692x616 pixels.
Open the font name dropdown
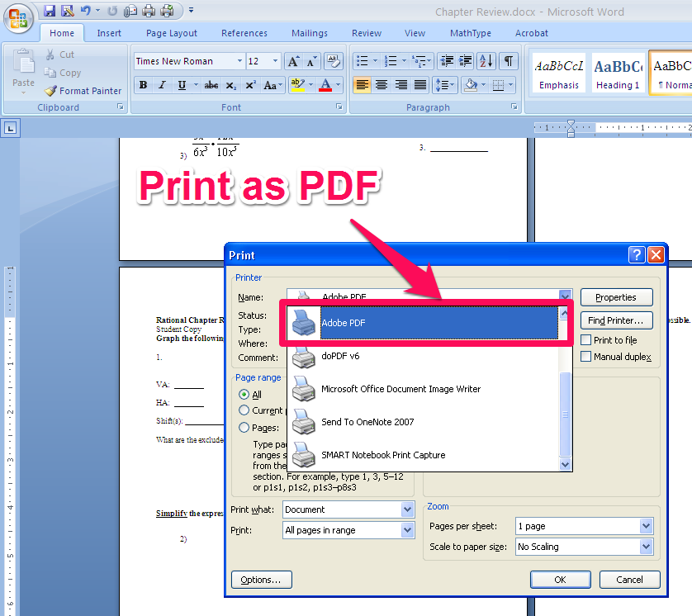pyautogui.click(x=239, y=61)
